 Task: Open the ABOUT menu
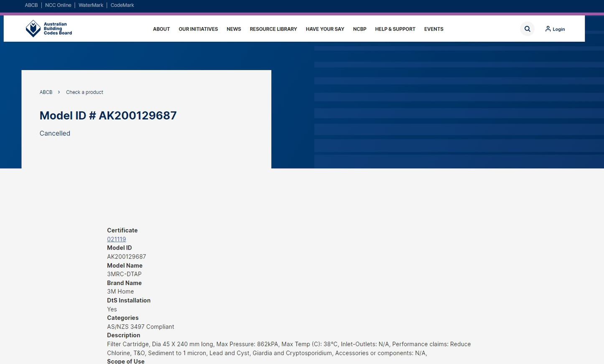[x=161, y=29]
